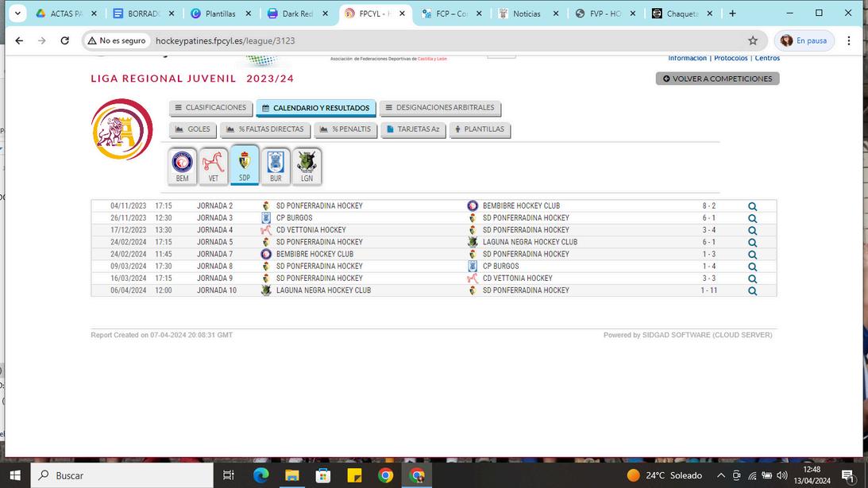Open the % Faltas Directas tab
Screen dimensions: 868x488
pyautogui.click(x=265, y=129)
